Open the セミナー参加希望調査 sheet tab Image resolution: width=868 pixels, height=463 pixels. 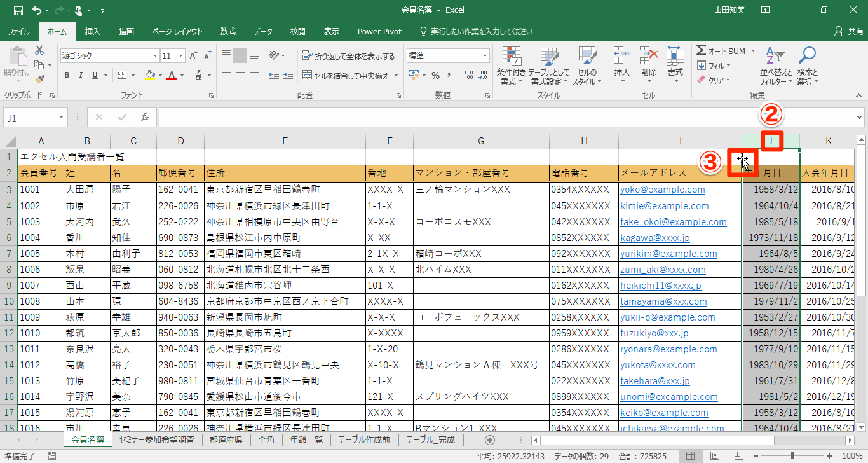point(157,440)
